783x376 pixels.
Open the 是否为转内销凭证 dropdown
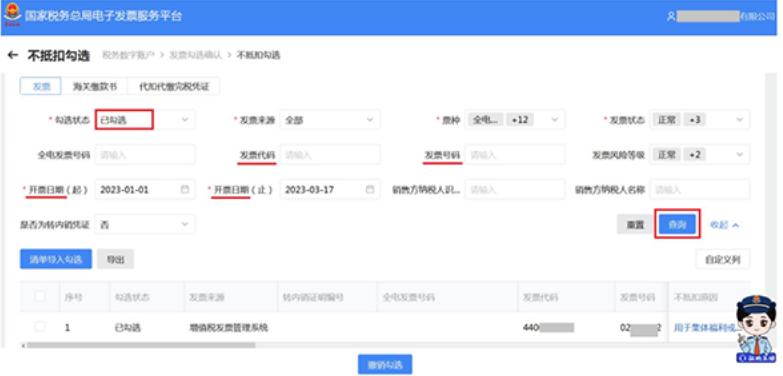tap(145, 225)
